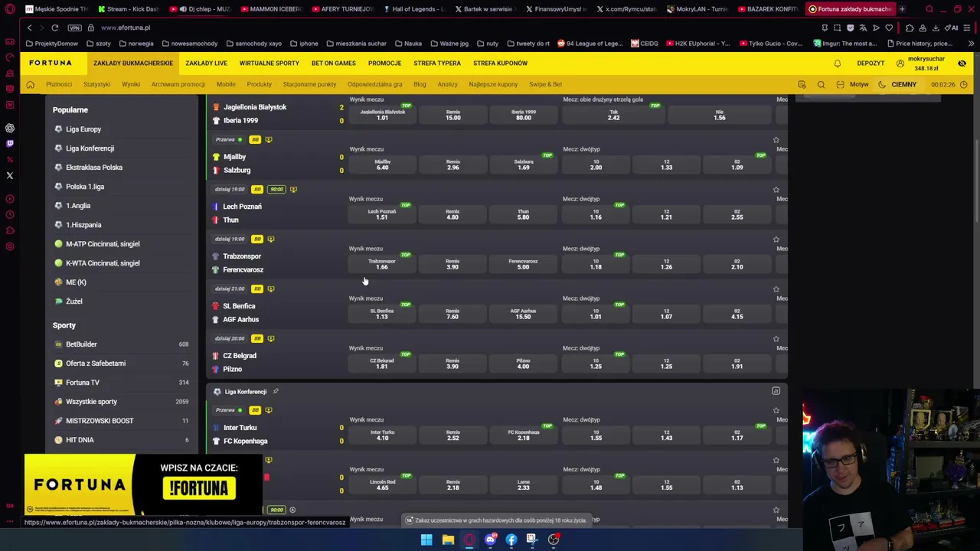Image resolution: width=980 pixels, height=551 pixels.
Task: Click the home icon in the sub-navigation
Action: pos(31,84)
